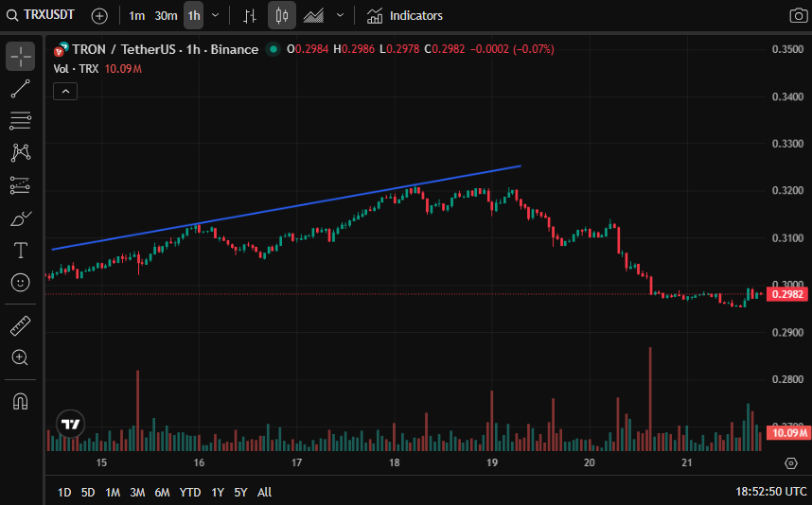Open symbol search for TRXUSDT
The image size is (812, 505).
pos(41,15)
